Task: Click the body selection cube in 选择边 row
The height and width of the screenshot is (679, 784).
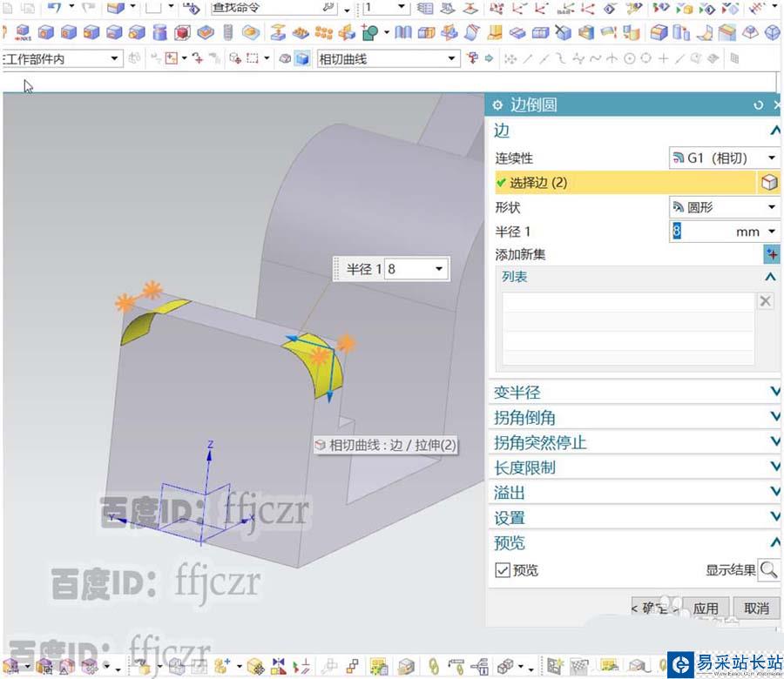Action: (769, 182)
